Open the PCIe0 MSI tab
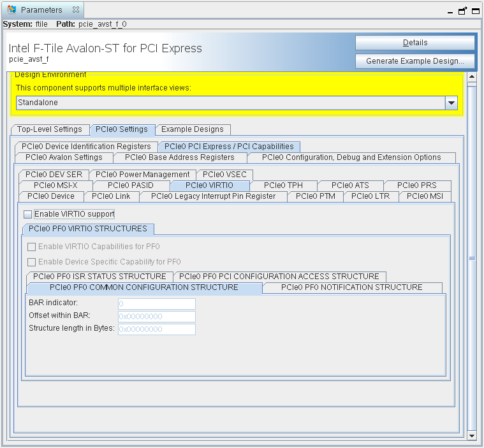This screenshot has height=448, width=484. point(425,196)
